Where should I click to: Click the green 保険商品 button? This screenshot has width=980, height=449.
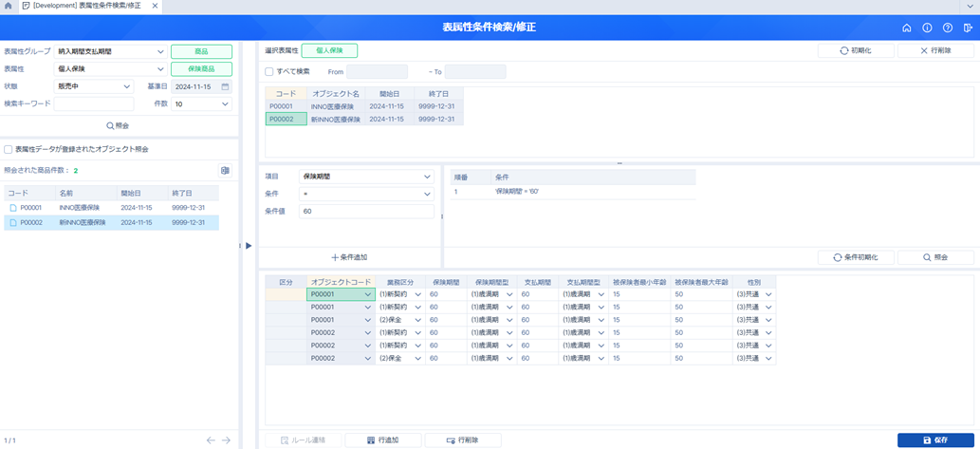(201, 68)
